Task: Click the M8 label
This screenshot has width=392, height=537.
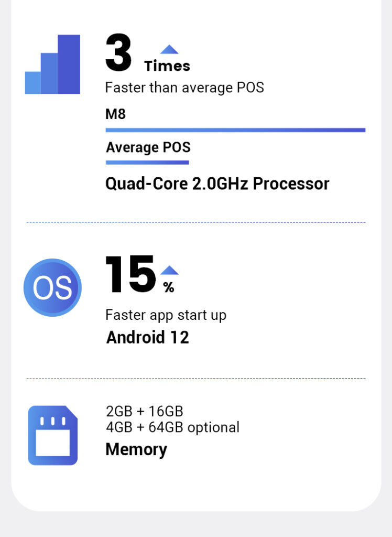Action: (x=115, y=114)
